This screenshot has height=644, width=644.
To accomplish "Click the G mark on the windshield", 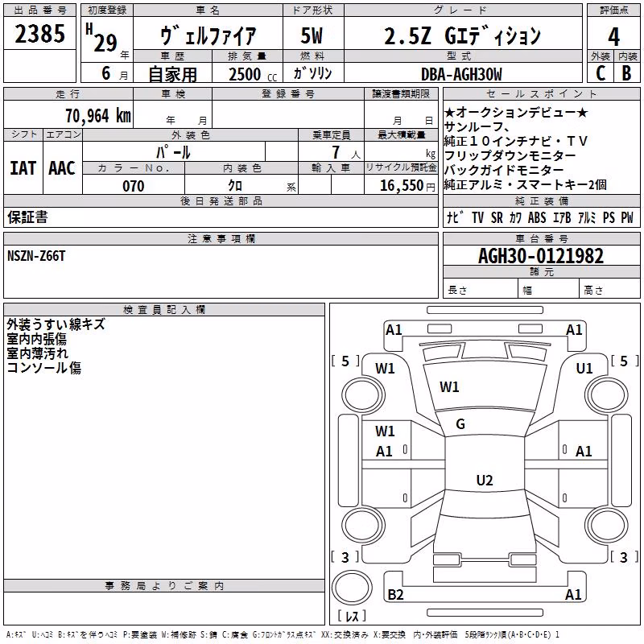I will click(x=460, y=424).
